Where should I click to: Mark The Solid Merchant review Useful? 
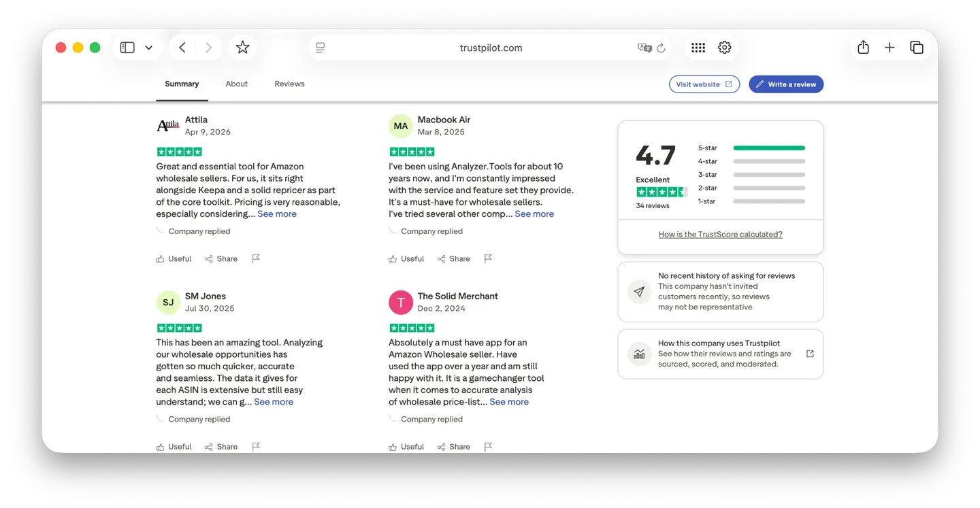(406, 447)
